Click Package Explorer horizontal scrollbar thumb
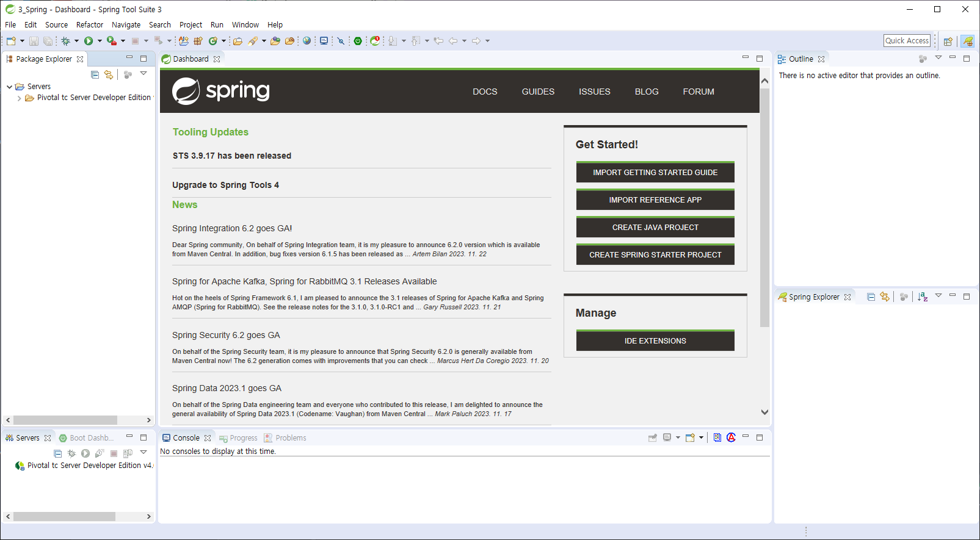Viewport: 980px width, 540px height. [x=65, y=420]
